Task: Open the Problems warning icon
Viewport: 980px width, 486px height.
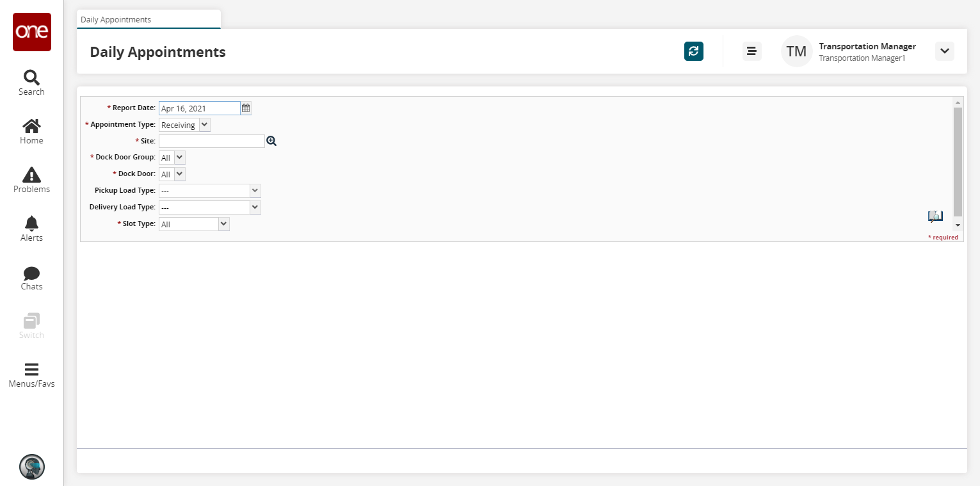Action: point(31,180)
